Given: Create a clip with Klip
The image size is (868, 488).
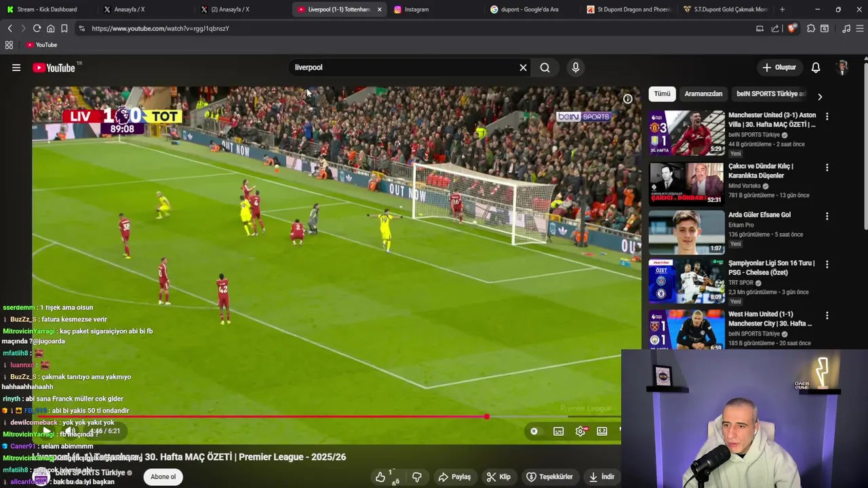Looking at the screenshot, I should point(498,476).
